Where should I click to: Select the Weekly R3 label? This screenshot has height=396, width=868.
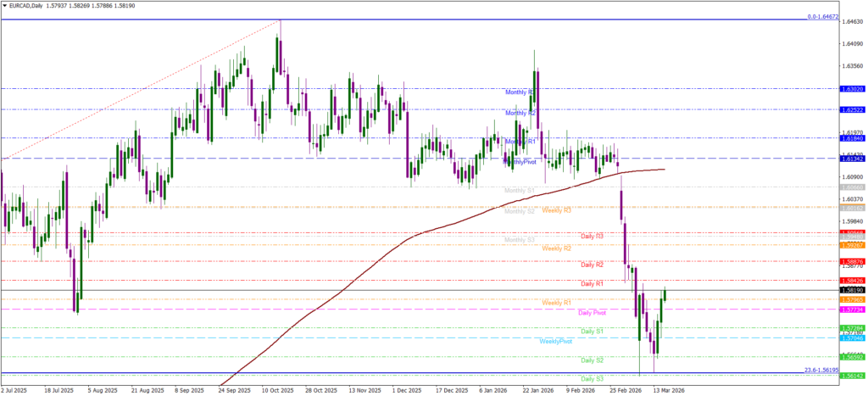(557, 210)
